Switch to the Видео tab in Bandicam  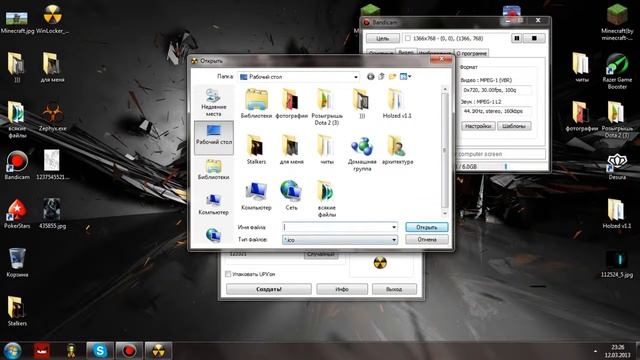(406, 53)
